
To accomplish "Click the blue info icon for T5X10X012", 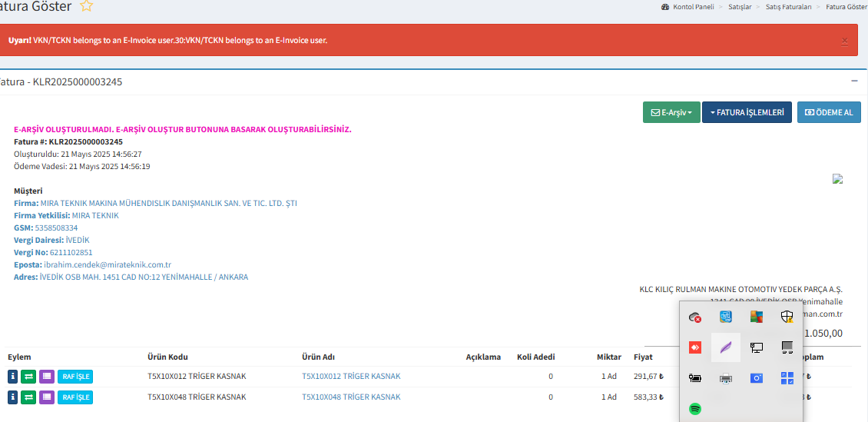I will 13,376.
